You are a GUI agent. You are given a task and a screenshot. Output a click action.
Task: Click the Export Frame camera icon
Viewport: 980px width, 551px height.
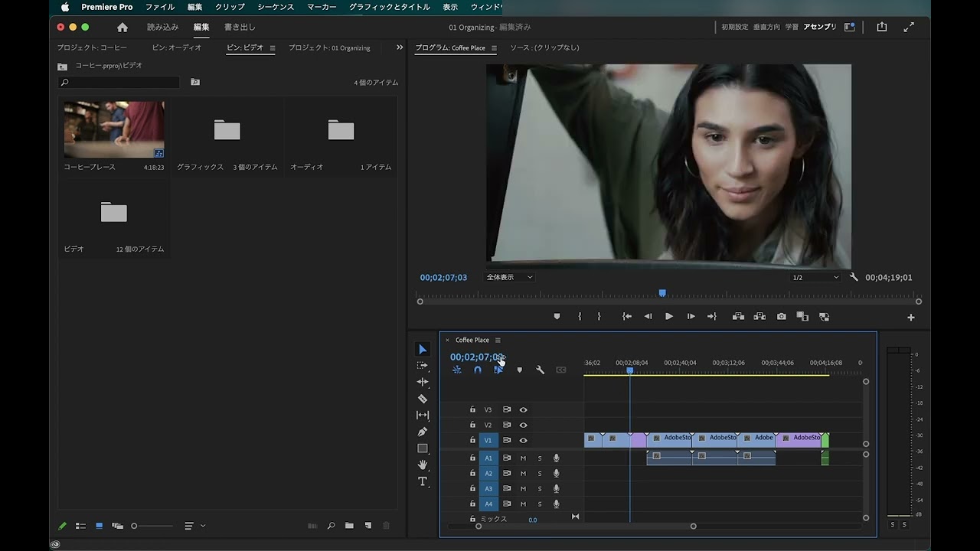click(781, 317)
